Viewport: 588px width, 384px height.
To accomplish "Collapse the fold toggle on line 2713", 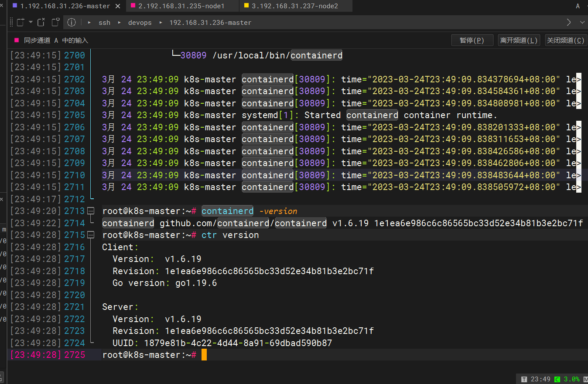I will pos(91,211).
